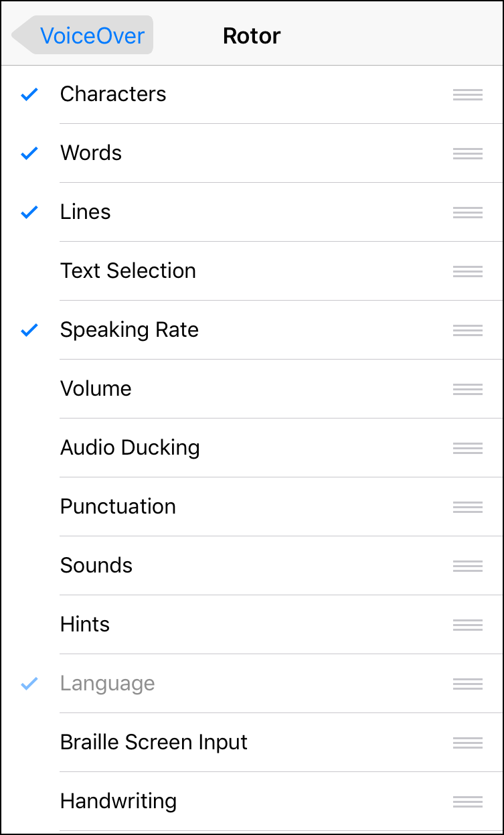Tap the reorder handle for Text Selection

click(467, 271)
